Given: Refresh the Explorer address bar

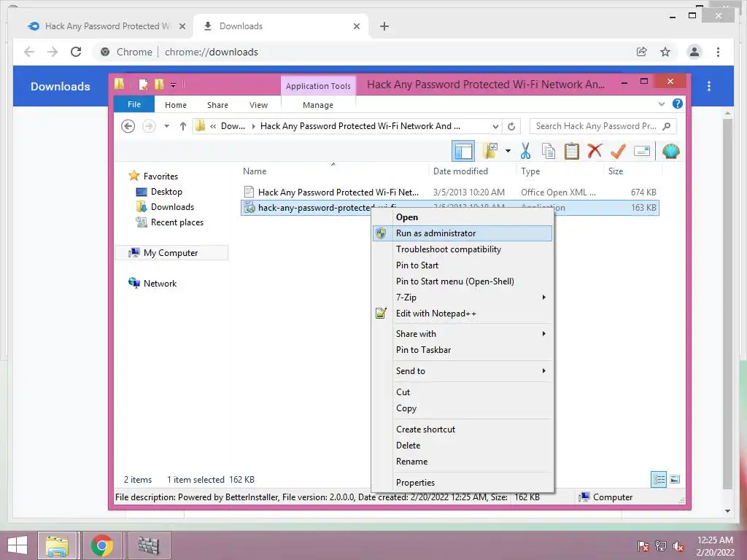Looking at the screenshot, I should point(511,126).
